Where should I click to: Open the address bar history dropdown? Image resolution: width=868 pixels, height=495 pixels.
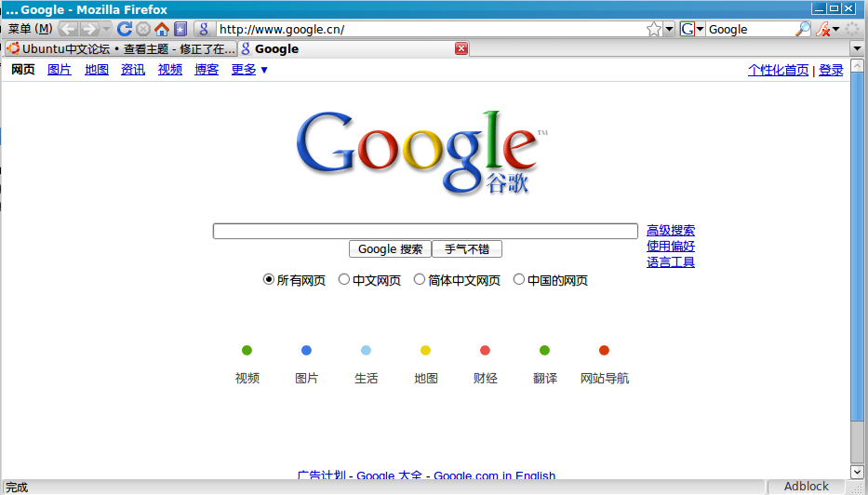[669, 29]
